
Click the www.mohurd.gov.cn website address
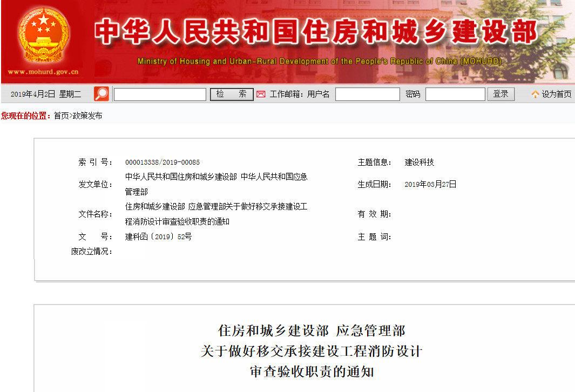43,72
